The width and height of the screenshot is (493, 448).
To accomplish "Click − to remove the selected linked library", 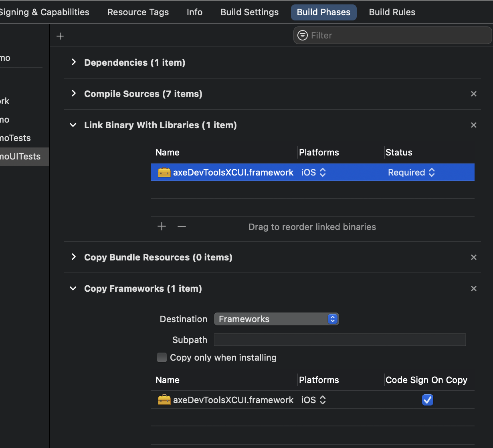I will pyautogui.click(x=182, y=226).
